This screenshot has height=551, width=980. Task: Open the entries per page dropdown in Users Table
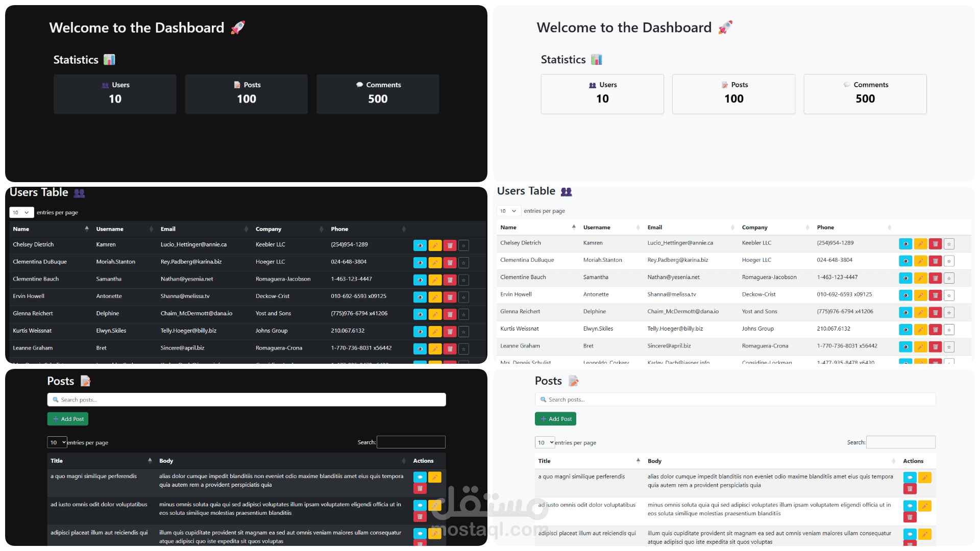(21, 212)
